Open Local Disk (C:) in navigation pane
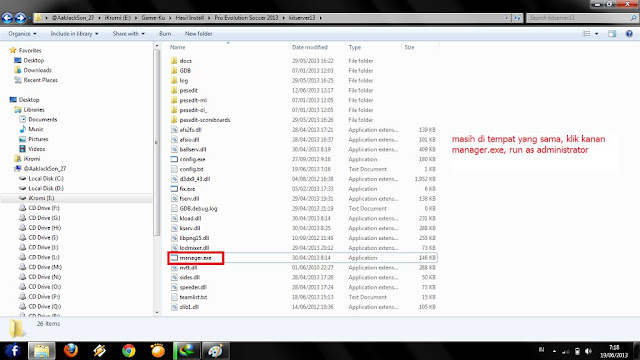This screenshot has width=640, height=360. [x=46, y=178]
